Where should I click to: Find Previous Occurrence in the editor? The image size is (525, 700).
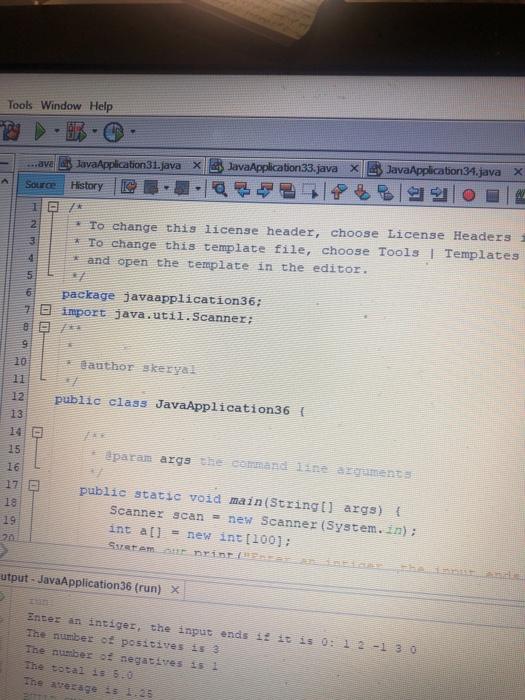[242, 190]
